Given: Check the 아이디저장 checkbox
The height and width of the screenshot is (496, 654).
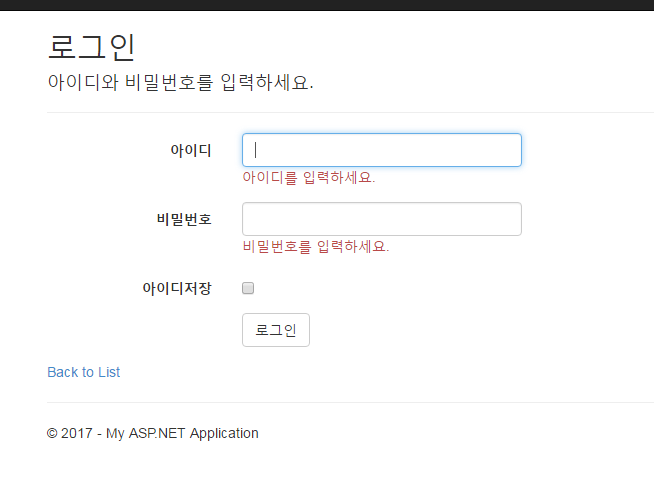Looking at the screenshot, I should [248, 288].
